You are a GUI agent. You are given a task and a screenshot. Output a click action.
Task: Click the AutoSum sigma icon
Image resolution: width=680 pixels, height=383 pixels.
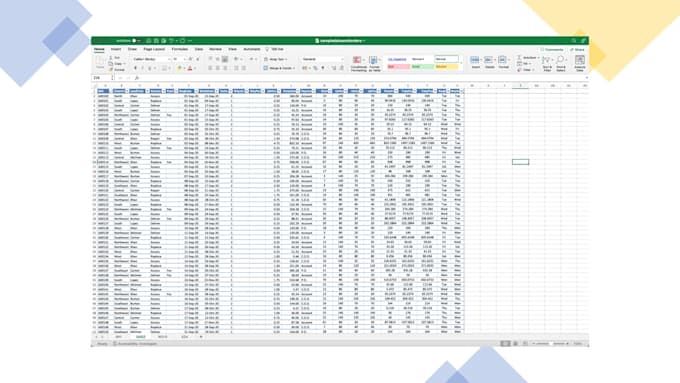click(519, 58)
